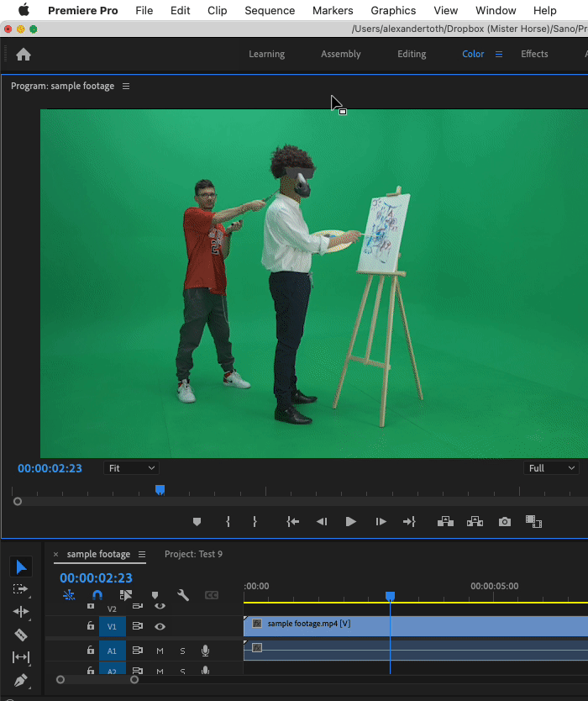
Task: Click the Mark Out button
Action: [255, 522]
